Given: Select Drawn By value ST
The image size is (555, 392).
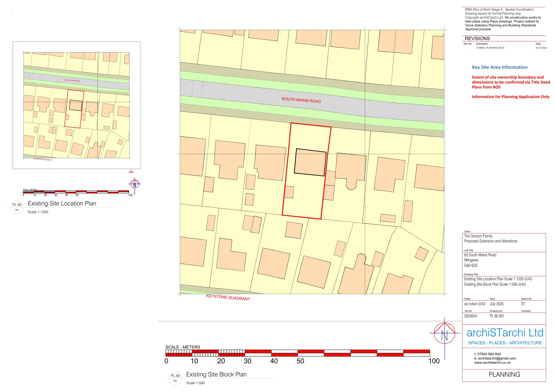Looking at the screenshot, I should 523,304.
